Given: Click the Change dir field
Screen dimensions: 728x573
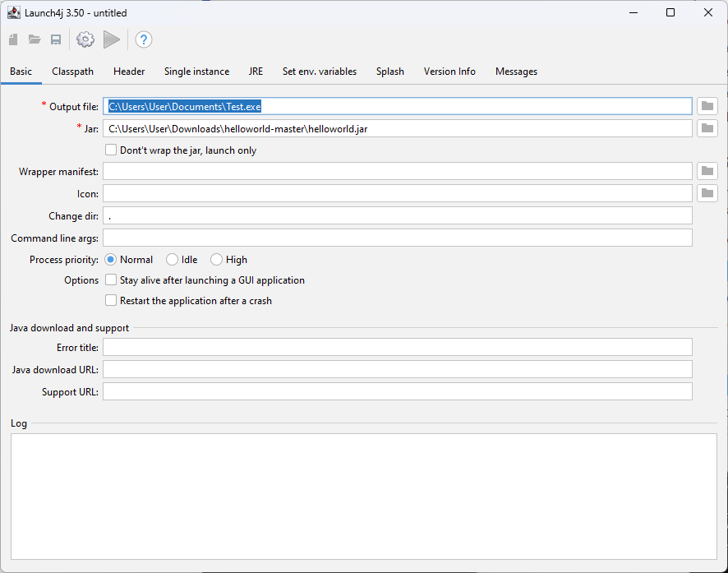Looking at the screenshot, I should (398, 216).
